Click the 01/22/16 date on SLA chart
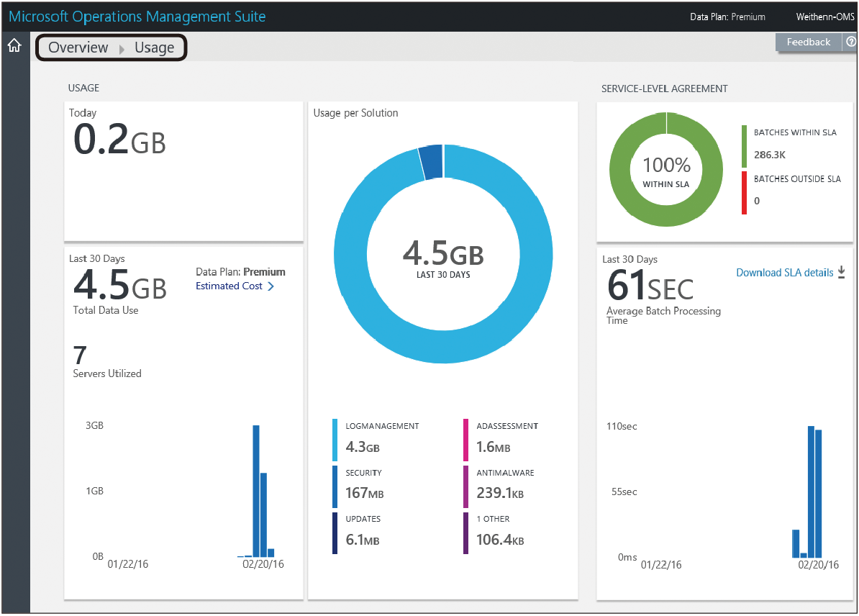This screenshot has height=616, width=859. pyautogui.click(x=661, y=564)
